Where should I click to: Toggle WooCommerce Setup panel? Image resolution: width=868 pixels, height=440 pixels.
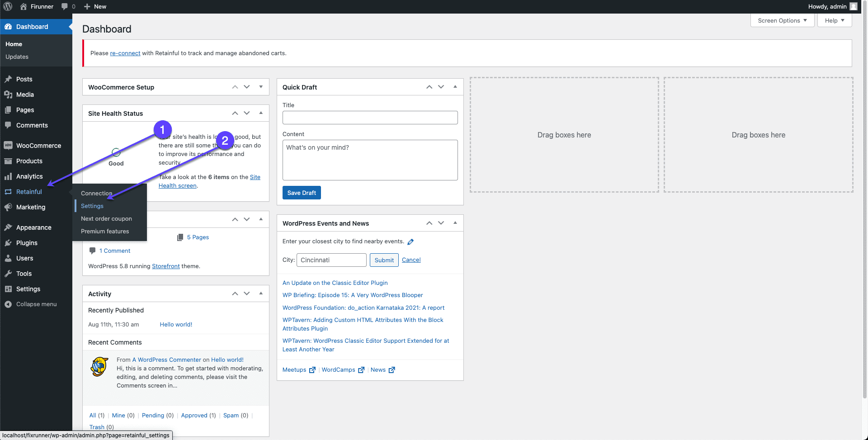(261, 87)
